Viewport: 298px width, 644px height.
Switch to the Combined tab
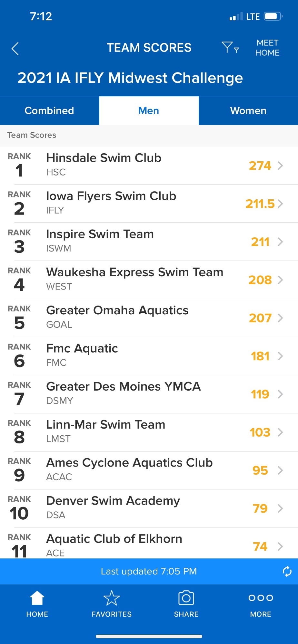click(x=49, y=110)
